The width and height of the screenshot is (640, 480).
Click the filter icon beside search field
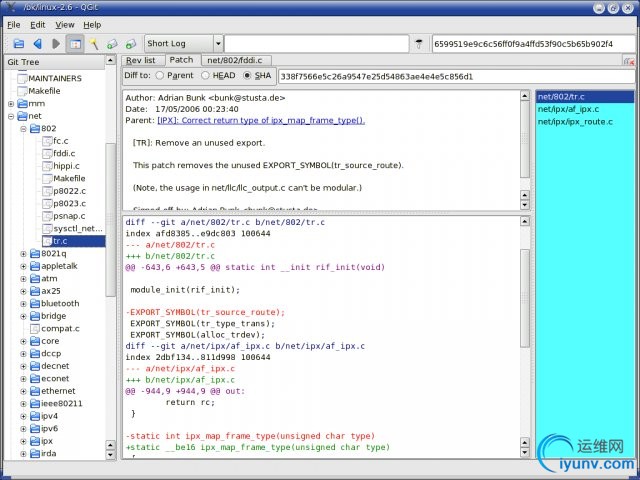click(x=420, y=44)
